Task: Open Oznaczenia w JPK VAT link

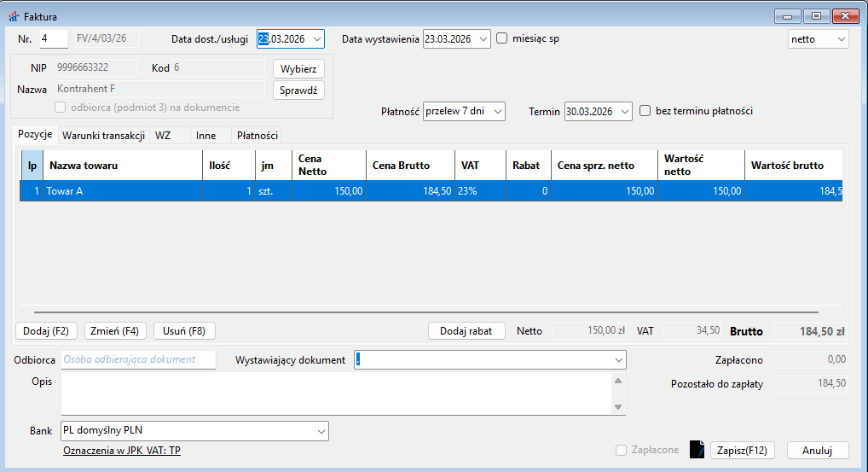Action: pyautogui.click(x=122, y=451)
